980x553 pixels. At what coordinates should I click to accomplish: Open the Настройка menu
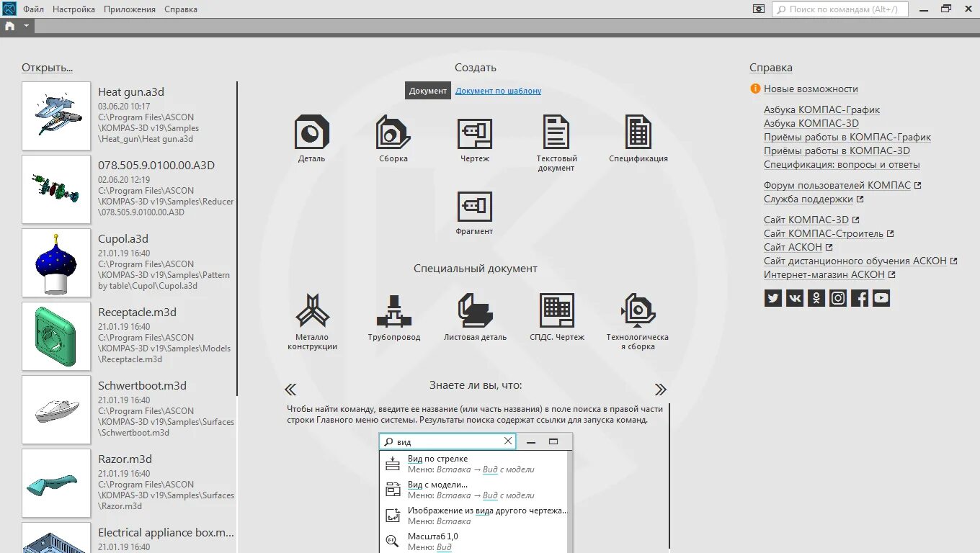73,9
